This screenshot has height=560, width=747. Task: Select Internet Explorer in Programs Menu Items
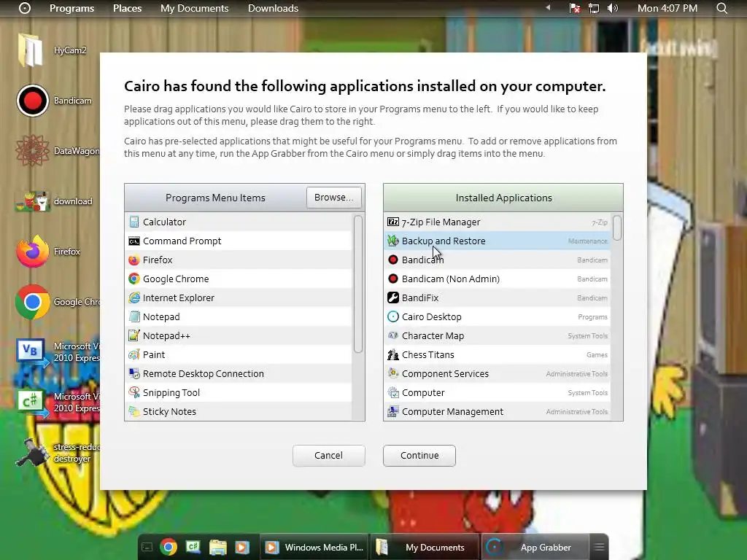click(x=239, y=298)
